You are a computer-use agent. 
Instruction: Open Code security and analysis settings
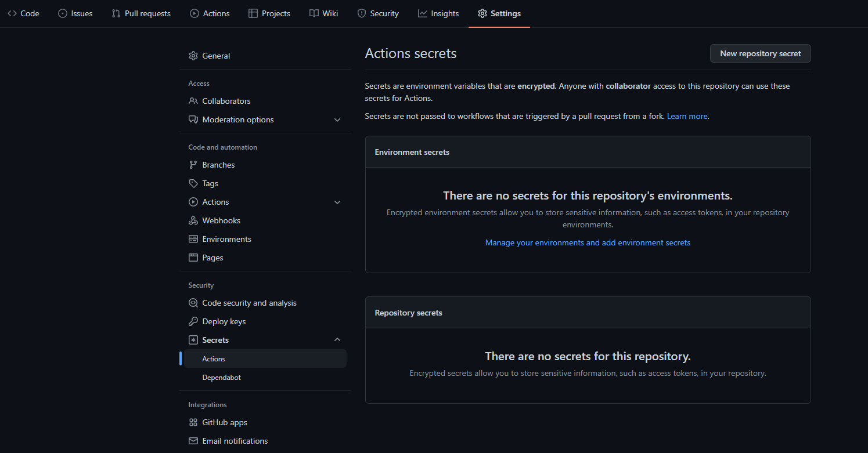pos(249,303)
